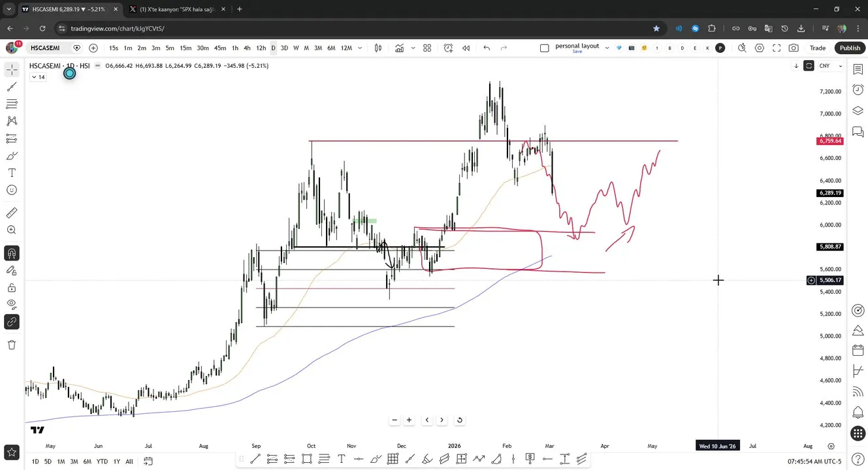Open the calendar panel in right sidebar
The width and height of the screenshot is (868, 470).
click(x=858, y=351)
